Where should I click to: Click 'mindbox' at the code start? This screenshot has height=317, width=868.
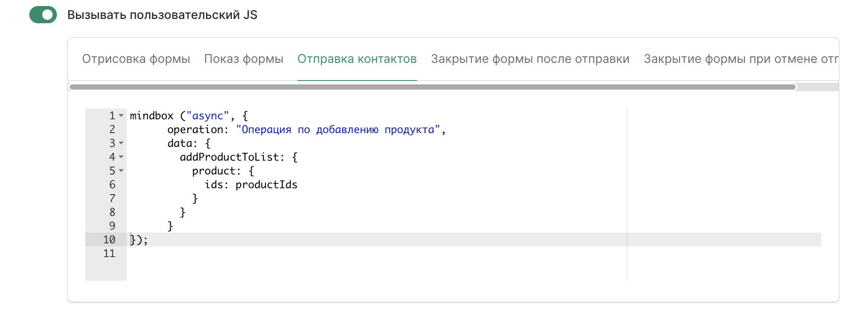[x=151, y=116]
